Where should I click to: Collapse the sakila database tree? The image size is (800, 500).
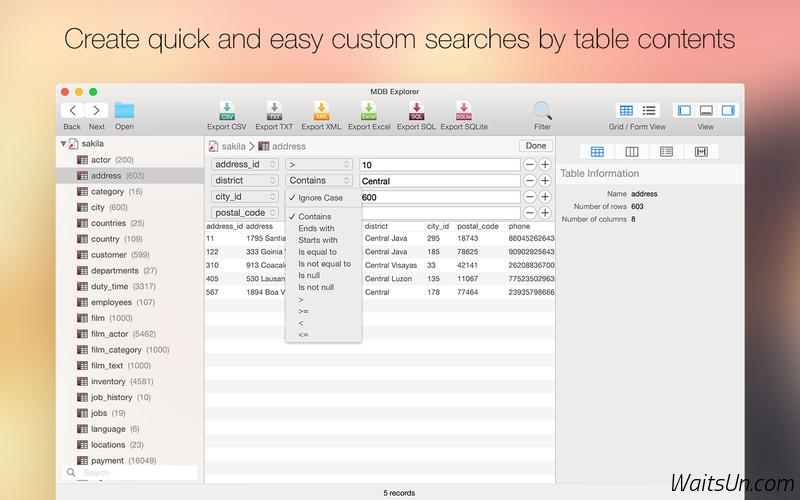coord(63,144)
